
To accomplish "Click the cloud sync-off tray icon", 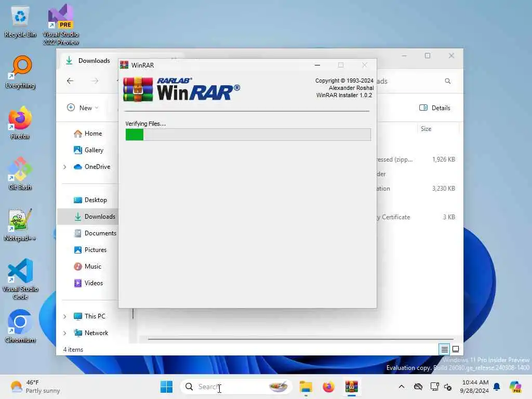I will coord(418,387).
